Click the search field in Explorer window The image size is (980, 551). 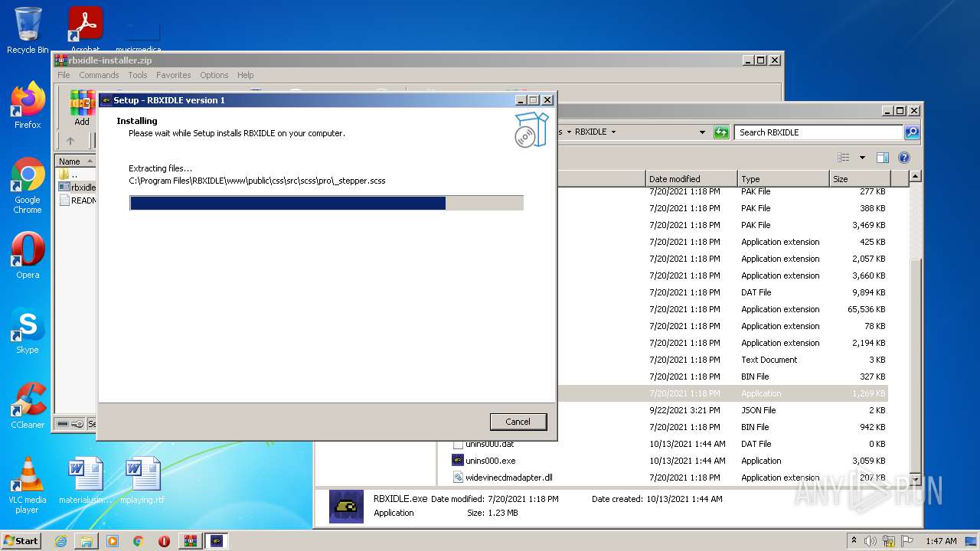pyautogui.click(x=818, y=132)
